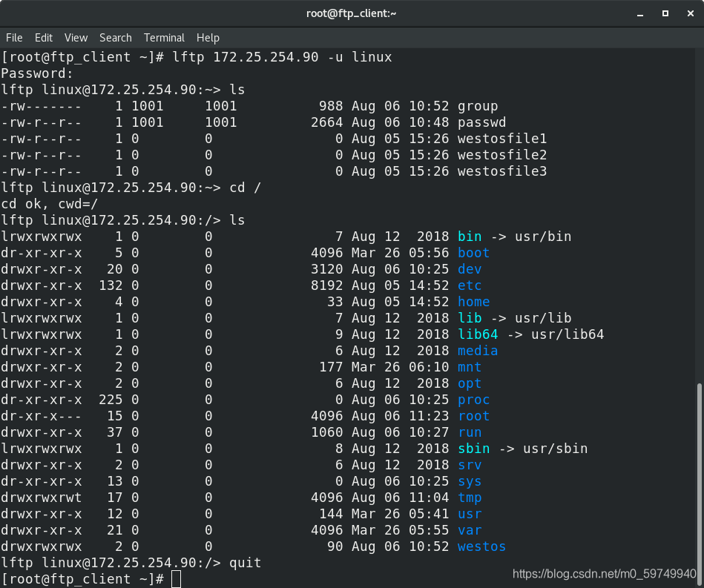
Task: Click the 'proc' directory name
Action: coord(474,400)
